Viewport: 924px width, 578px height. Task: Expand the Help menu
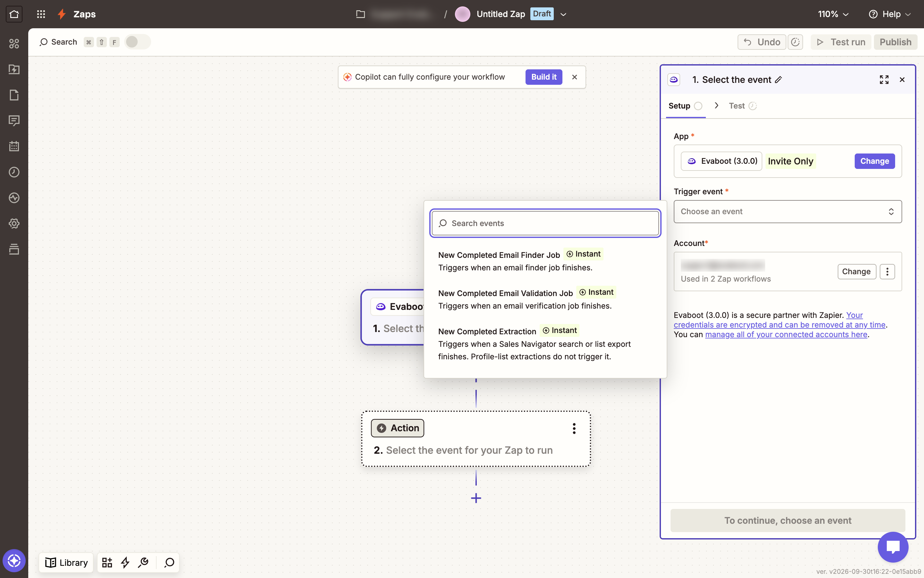tap(890, 14)
